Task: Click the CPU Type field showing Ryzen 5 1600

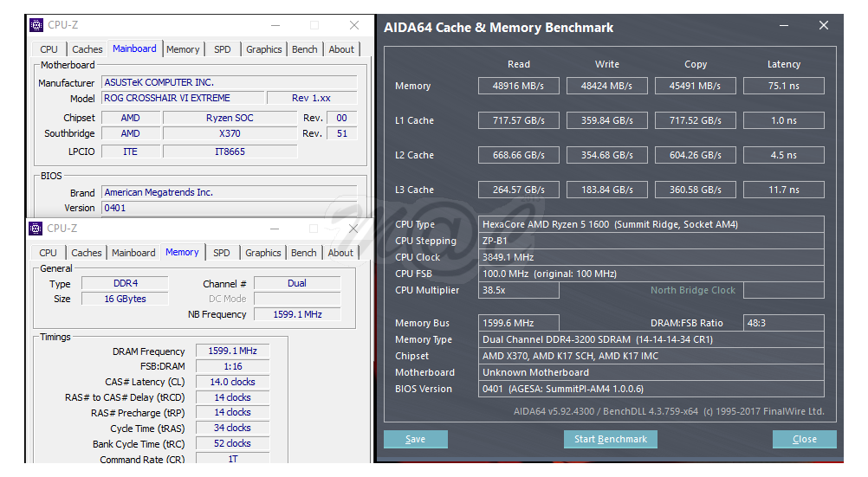Action: click(x=651, y=224)
